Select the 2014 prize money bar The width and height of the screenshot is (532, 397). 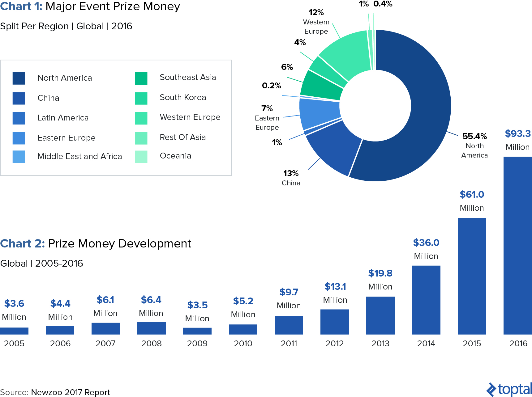[x=426, y=300]
